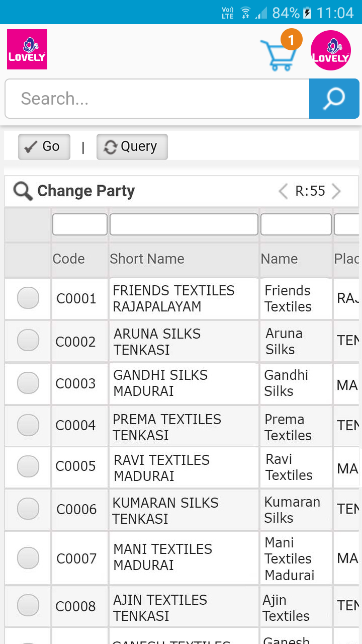This screenshot has width=362, height=644.
Task: Tap the orange cart badge showing 1
Action: pos(292,39)
